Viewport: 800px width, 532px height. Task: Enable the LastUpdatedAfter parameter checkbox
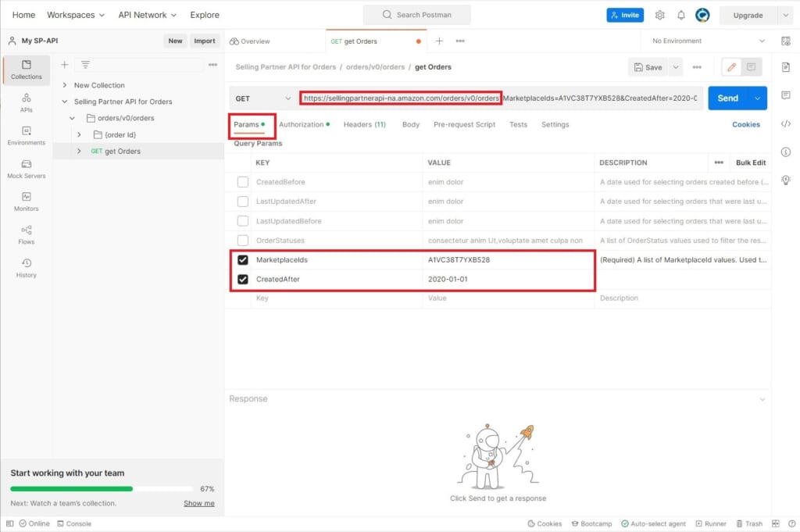243,202
